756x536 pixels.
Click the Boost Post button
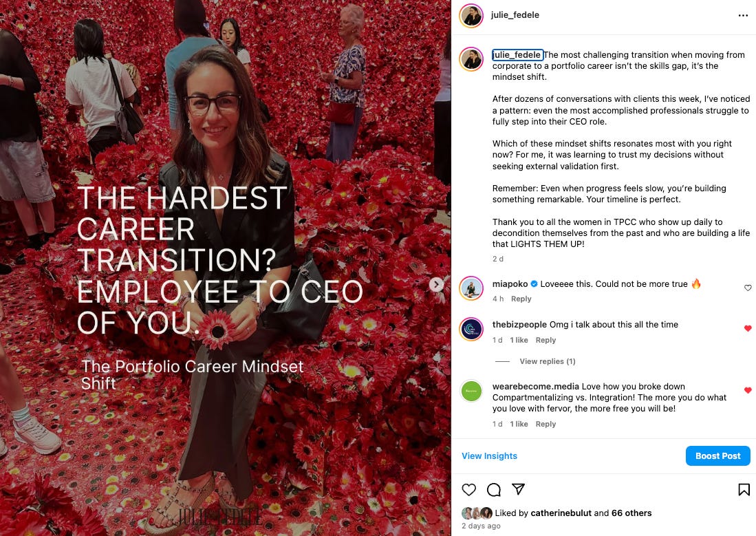pyautogui.click(x=718, y=456)
